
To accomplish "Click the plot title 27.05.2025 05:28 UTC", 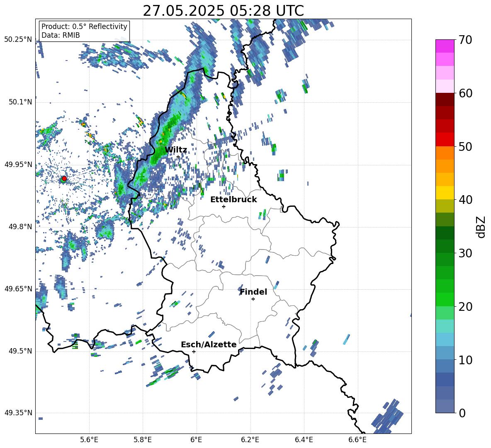I will (x=223, y=11).
